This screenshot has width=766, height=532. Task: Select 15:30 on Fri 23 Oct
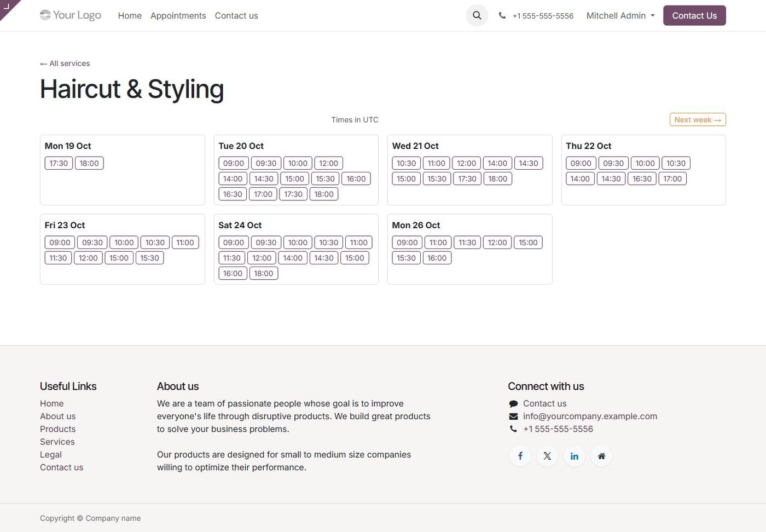coord(149,258)
